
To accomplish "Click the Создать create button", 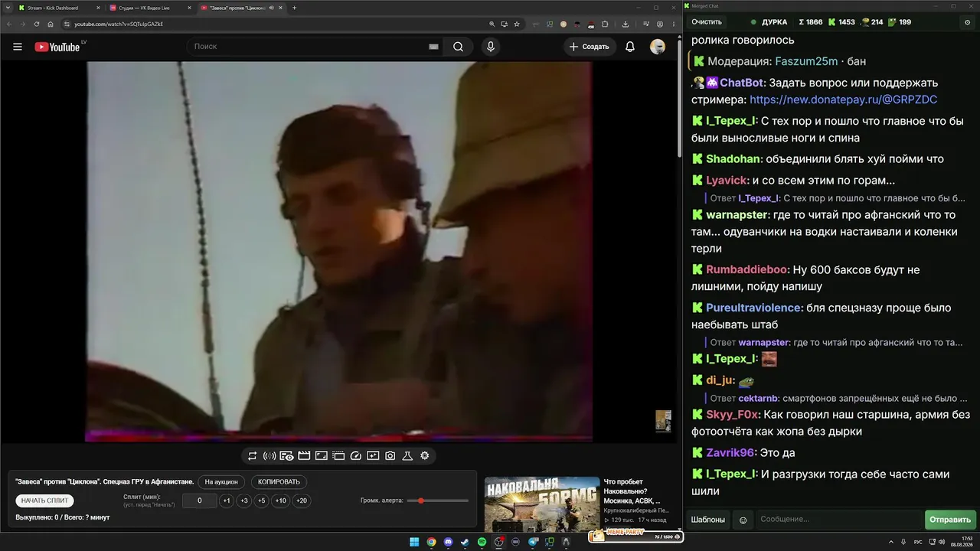I will click(590, 47).
